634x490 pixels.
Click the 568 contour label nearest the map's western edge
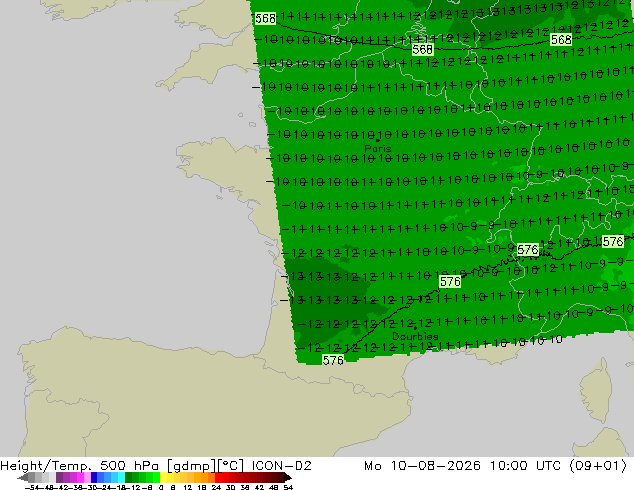tap(266, 19)
